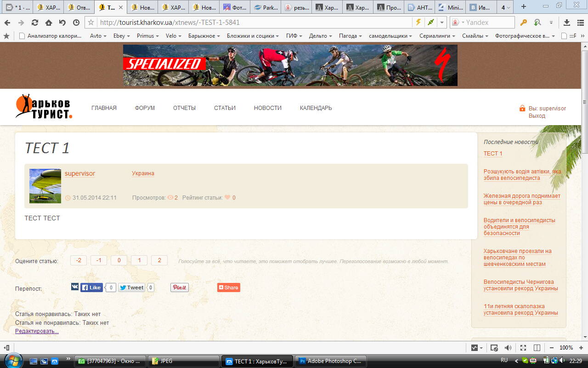Click the Facebook Like button
588x368 pixels.
(91, 287)
